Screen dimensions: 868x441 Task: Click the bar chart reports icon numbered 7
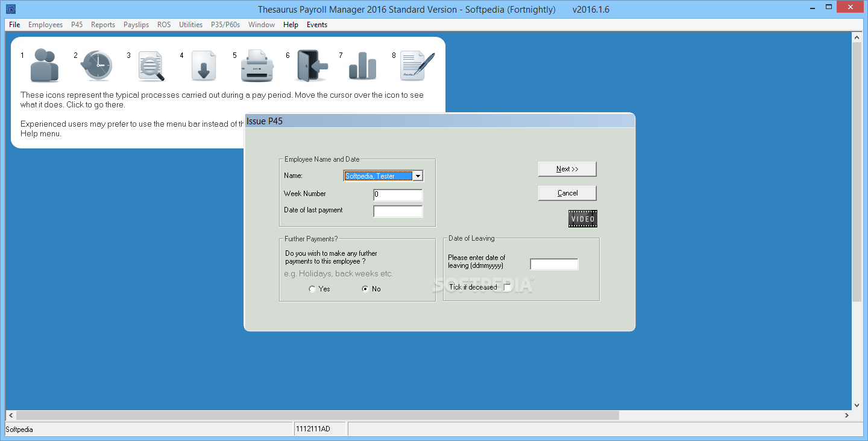tap(362, 66)
